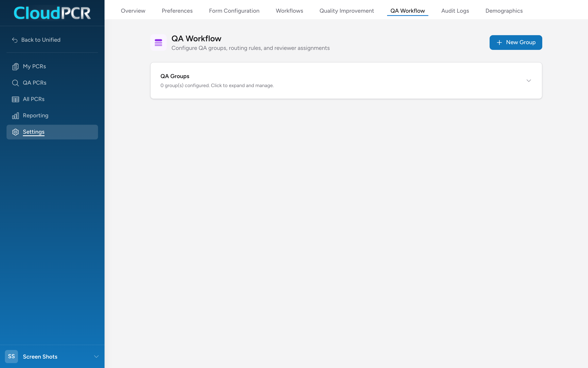Click the plus icon in New Group
The width and height of the screenshot is (588, 368).
click(499, 43)
